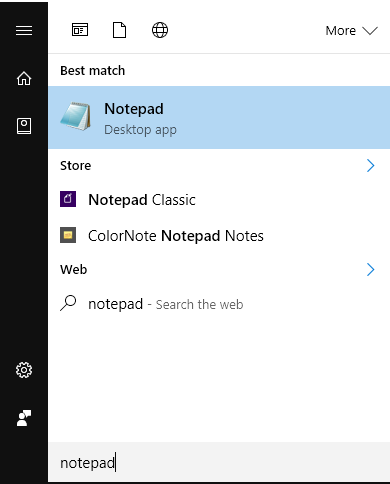The width and height of the screenshot is (390, 484).
Task: Click the Store section heading
Action: pos(76,166)
